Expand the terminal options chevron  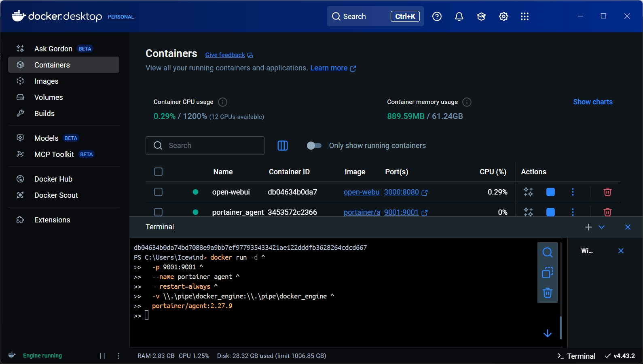(601, 227)
